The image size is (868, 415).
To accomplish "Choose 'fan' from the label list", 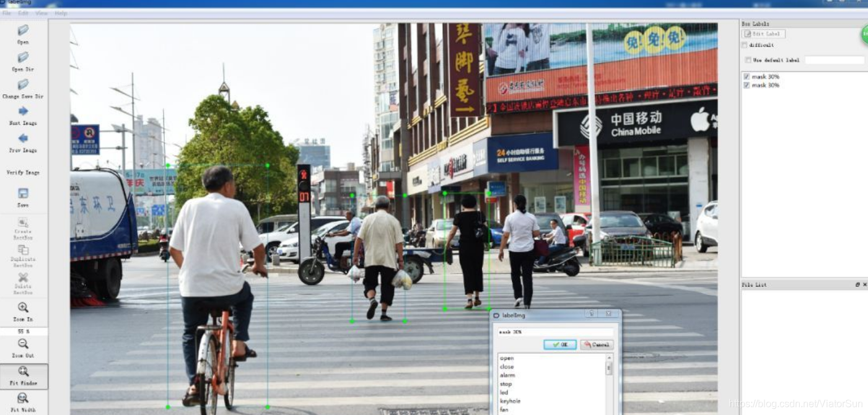I will point(504,409).
